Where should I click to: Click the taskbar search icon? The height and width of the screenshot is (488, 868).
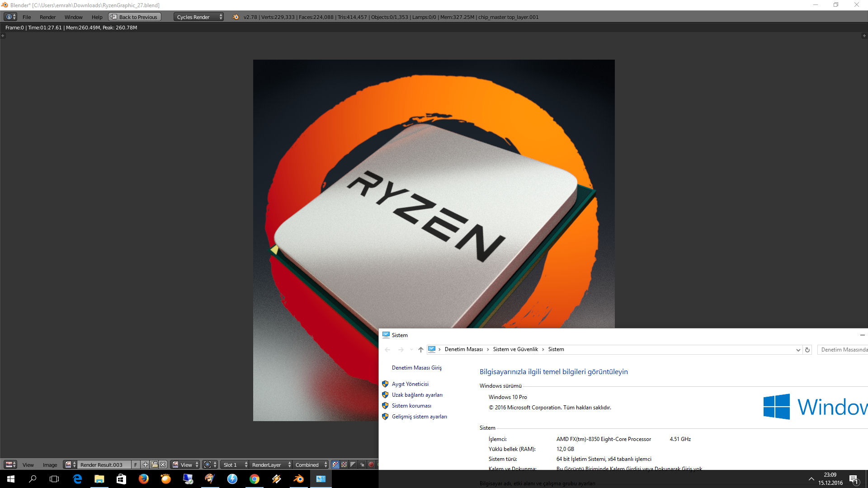[33, 479]
